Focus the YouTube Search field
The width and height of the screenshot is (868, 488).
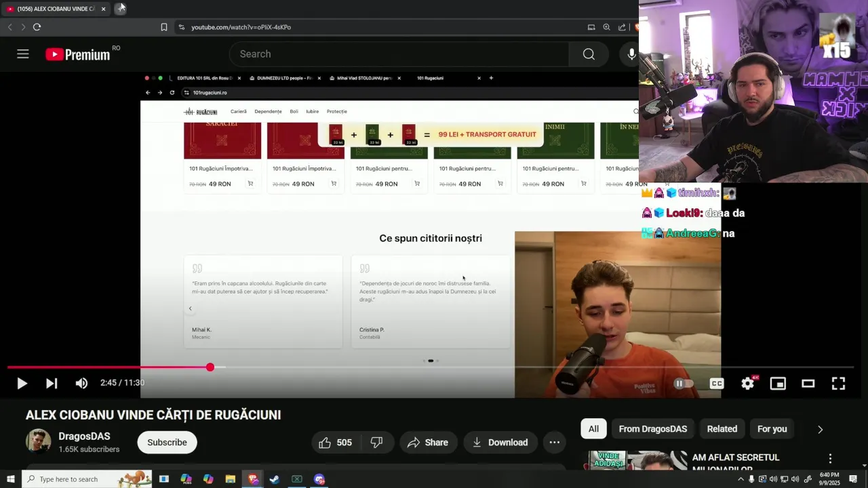click(x=399, y=54)
